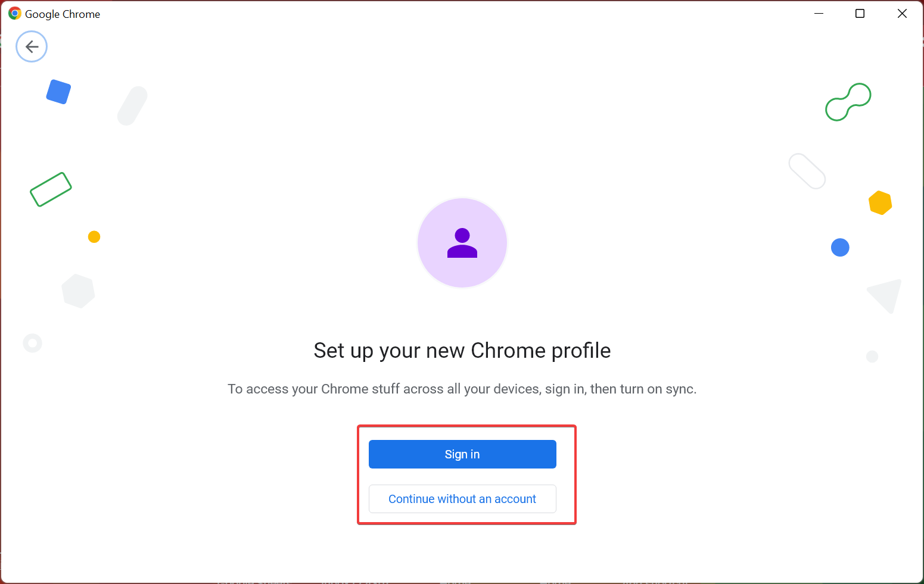Click the purple profile avatar icon

(462, 243)
